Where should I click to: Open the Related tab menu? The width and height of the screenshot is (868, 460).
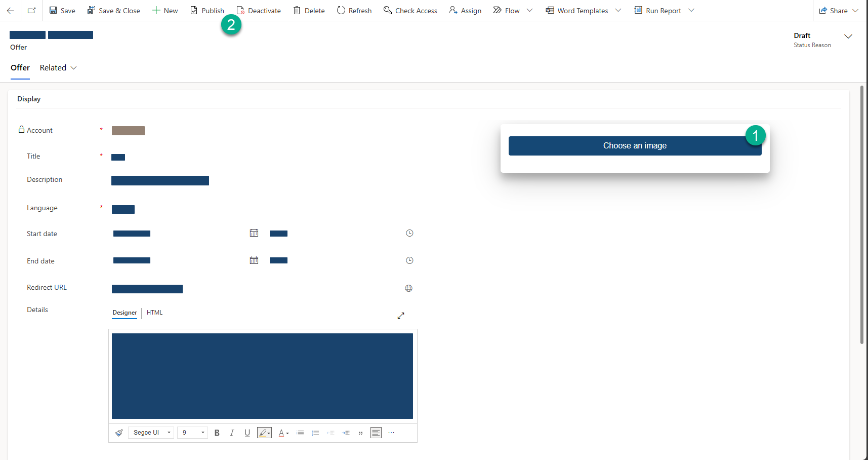tap(58, 68)
